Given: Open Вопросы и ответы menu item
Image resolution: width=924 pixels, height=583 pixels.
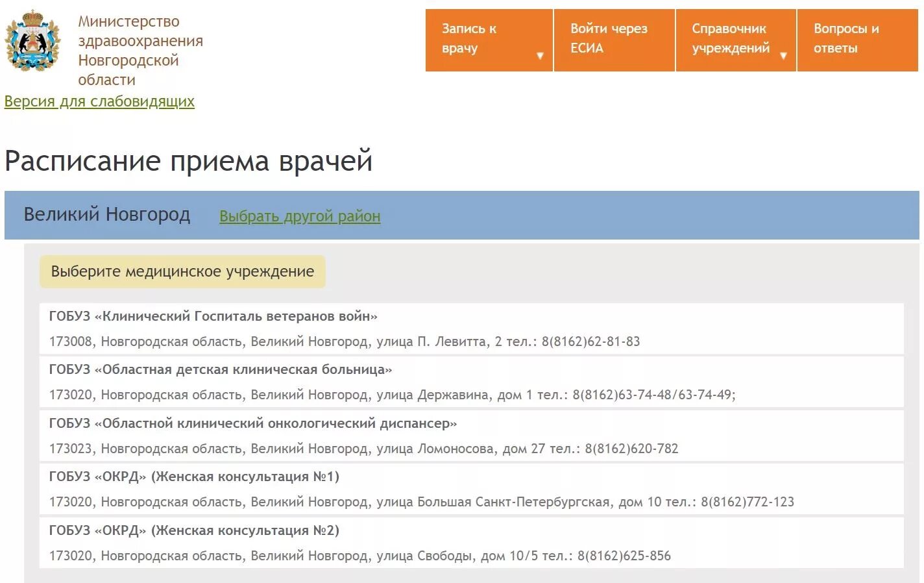Looking at the screenshot, I should pyautogui.click(x=857, y=40).
